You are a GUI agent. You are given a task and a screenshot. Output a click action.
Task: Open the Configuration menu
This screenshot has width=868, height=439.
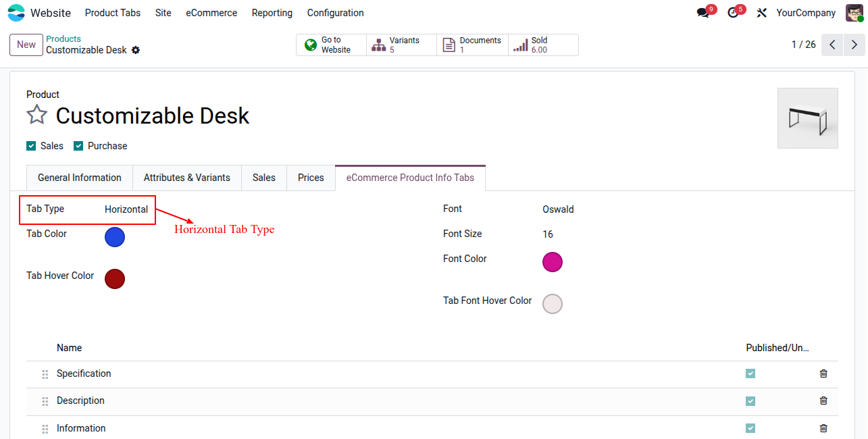[336, 13]
